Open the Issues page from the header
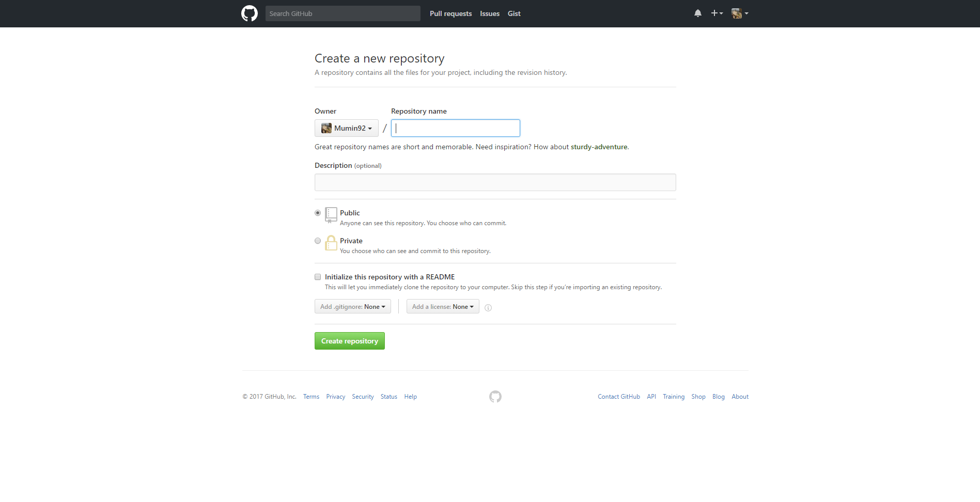The width and height of the screenshot is (980, 502). click(x=489, y=13)
